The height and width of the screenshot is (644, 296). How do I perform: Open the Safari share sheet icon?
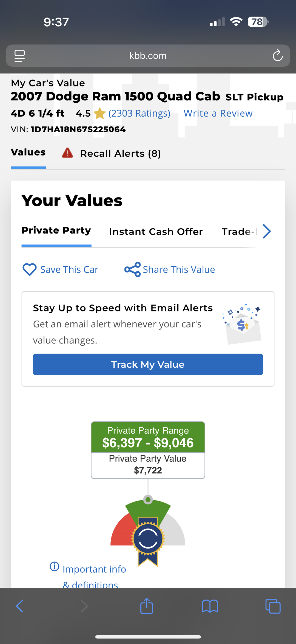pos(147,606)
